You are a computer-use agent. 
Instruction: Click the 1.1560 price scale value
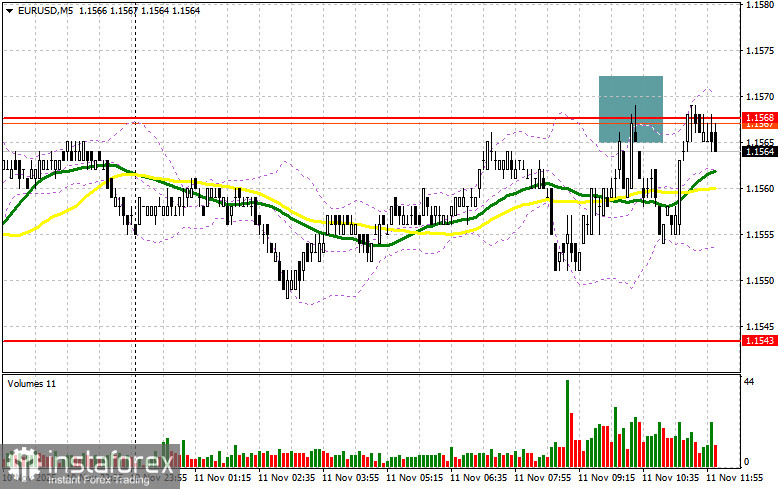click(x=760, y=189)
